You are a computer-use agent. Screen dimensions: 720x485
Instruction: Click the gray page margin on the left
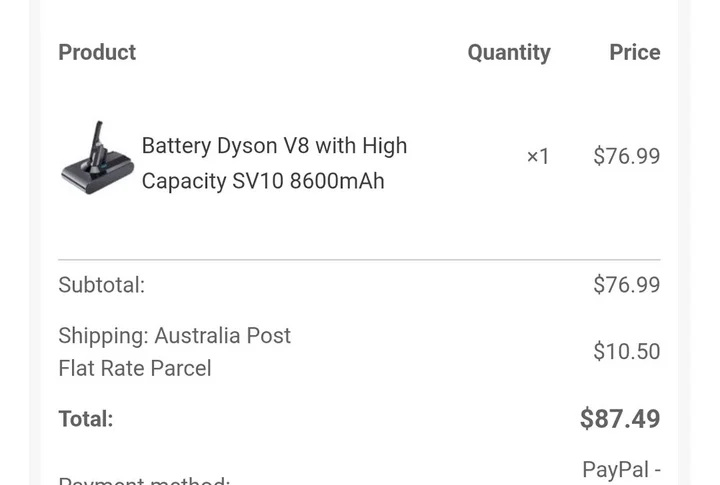click(14, 240)
